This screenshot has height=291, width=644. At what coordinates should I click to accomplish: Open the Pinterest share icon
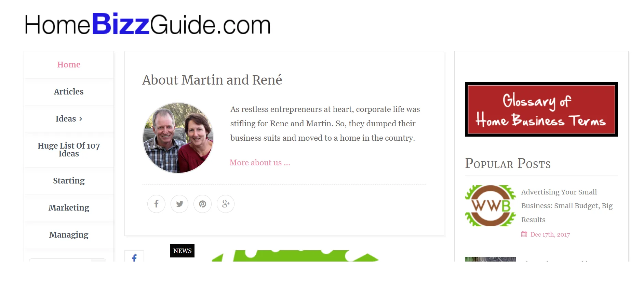202,204
